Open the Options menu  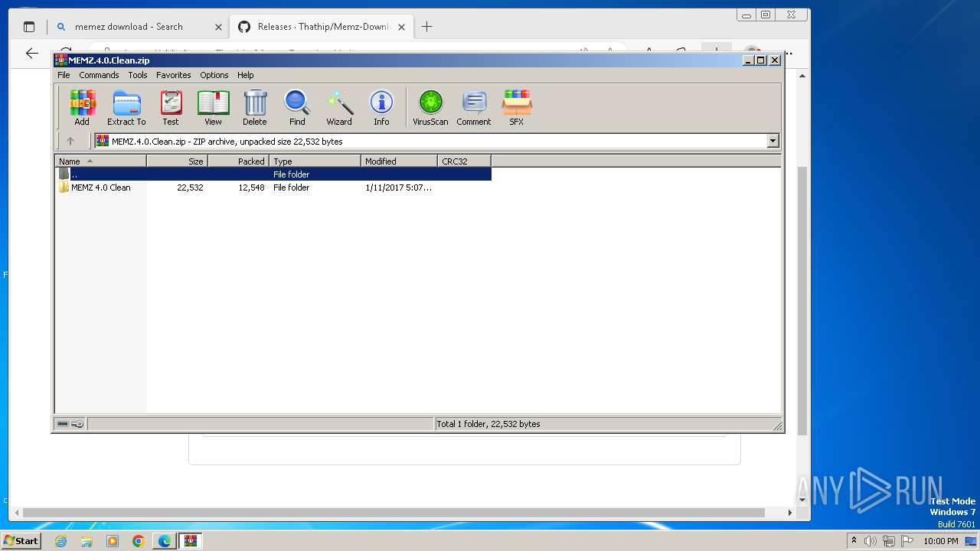214,75
